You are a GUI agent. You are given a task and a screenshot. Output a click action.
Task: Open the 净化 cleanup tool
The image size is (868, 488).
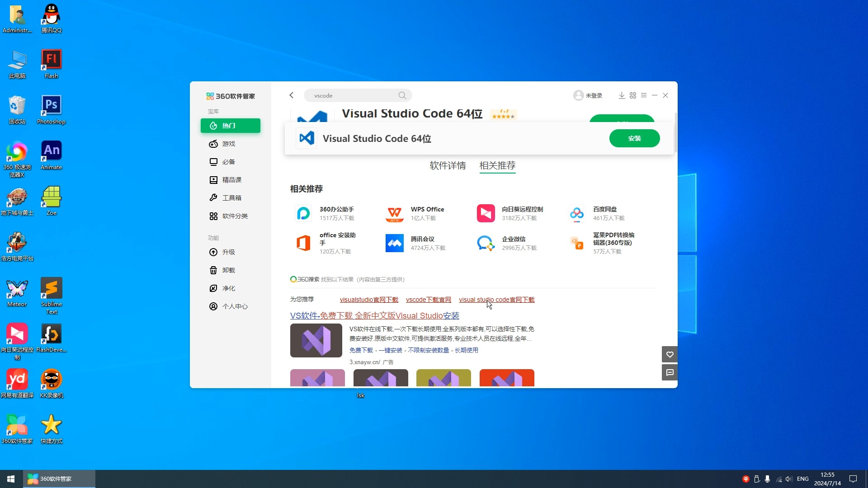[x=228, y=288]
